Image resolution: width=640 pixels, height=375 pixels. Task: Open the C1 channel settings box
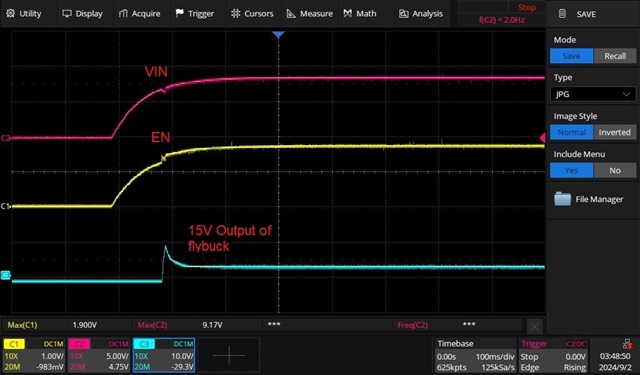pos(34,355)
